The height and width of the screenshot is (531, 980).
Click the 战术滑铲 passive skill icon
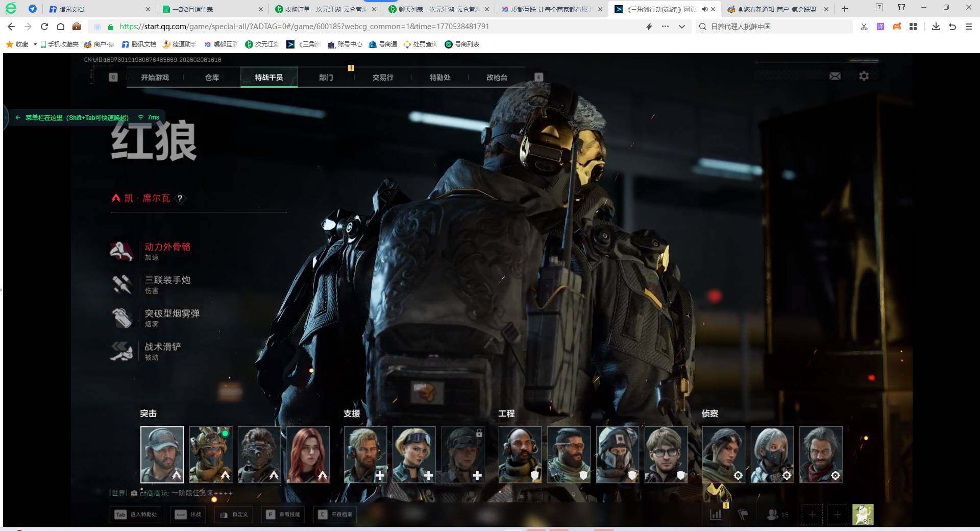pyautogui.click(x=122, y=351)
